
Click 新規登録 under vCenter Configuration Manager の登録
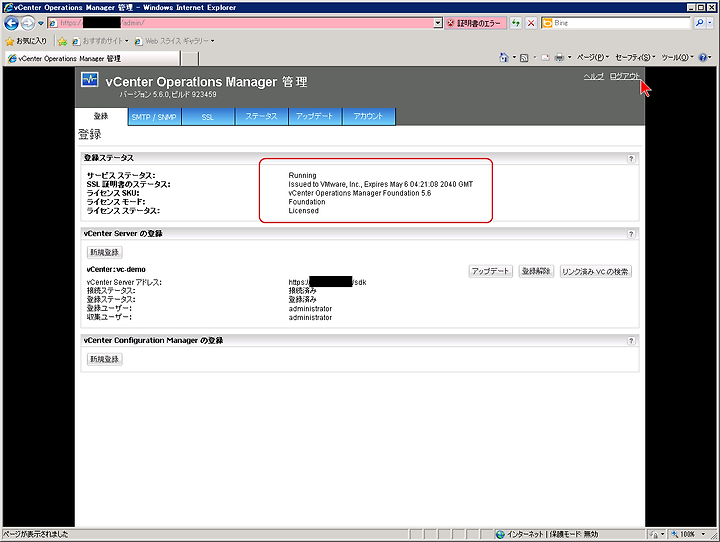(x=105, y=359)
